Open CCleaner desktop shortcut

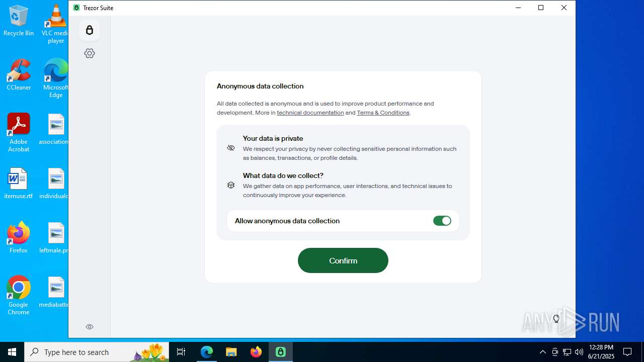coord(19,75)
